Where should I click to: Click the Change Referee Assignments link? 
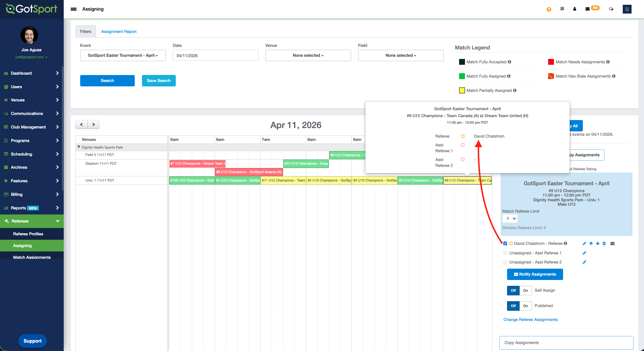(x=531, y=320)
